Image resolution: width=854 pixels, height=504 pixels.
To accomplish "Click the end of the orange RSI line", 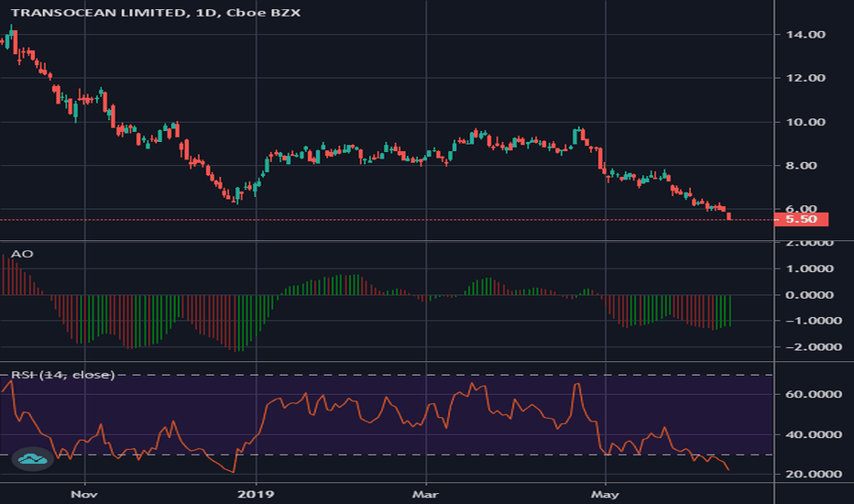I will click(728, 470).
